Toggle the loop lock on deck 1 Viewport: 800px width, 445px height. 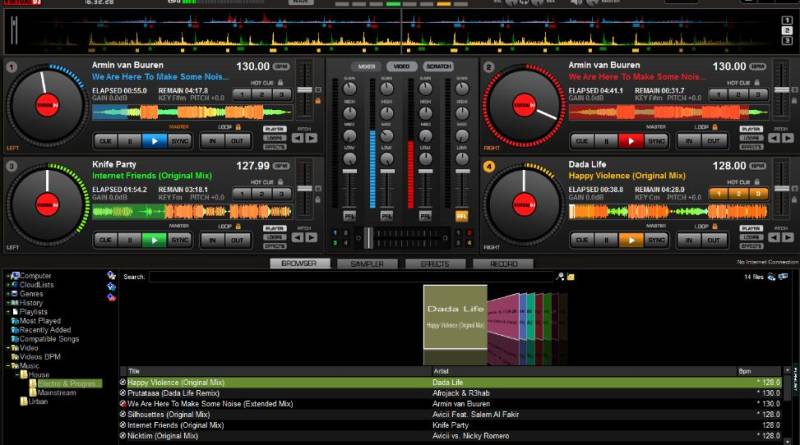(x=238, y=127)
